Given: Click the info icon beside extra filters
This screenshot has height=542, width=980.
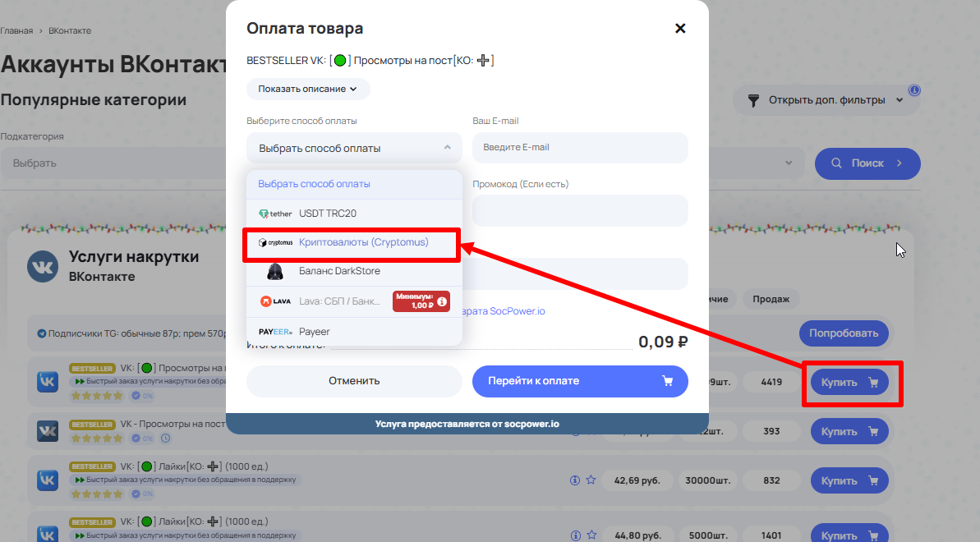Looking at the screenshot, I should click(x=914, y=90).
